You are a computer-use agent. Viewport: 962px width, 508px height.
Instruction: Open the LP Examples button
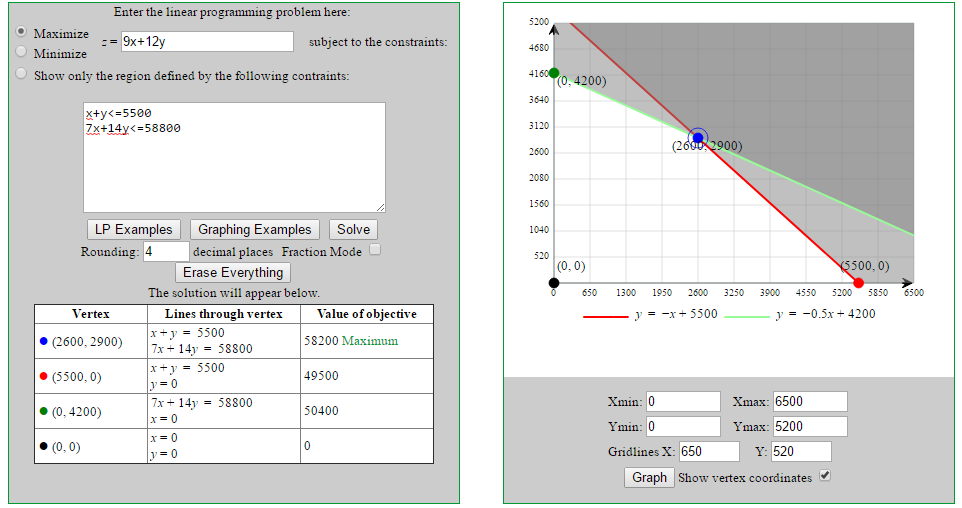tap(134, 230)
